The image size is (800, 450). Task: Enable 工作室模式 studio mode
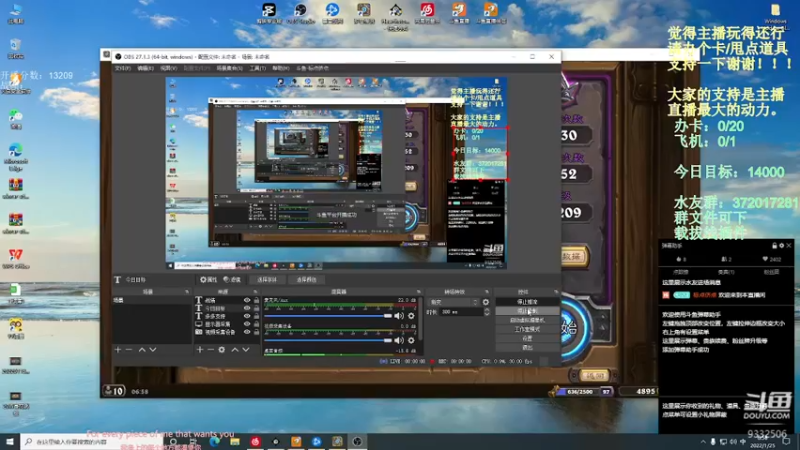(x=527, y=329)
